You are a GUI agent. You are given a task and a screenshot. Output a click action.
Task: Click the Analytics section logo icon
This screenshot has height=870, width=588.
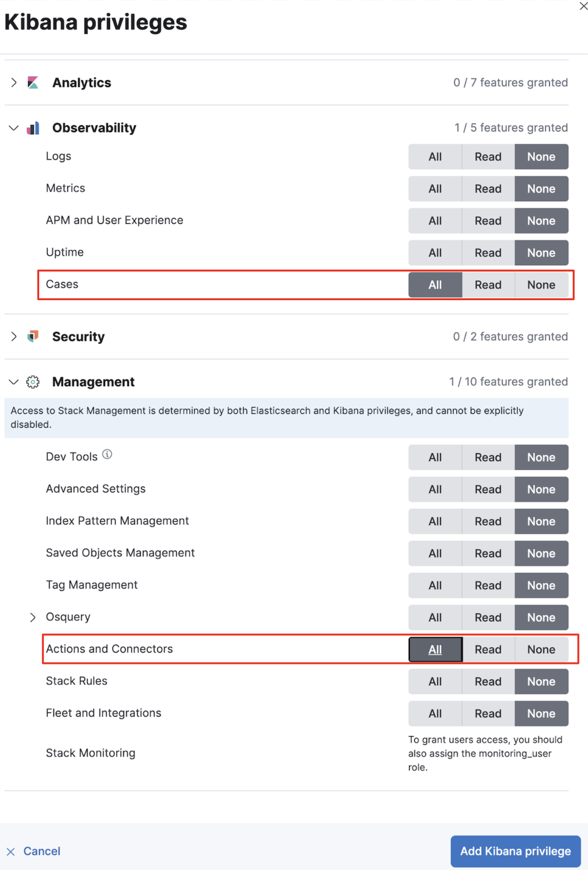point(33,83)
